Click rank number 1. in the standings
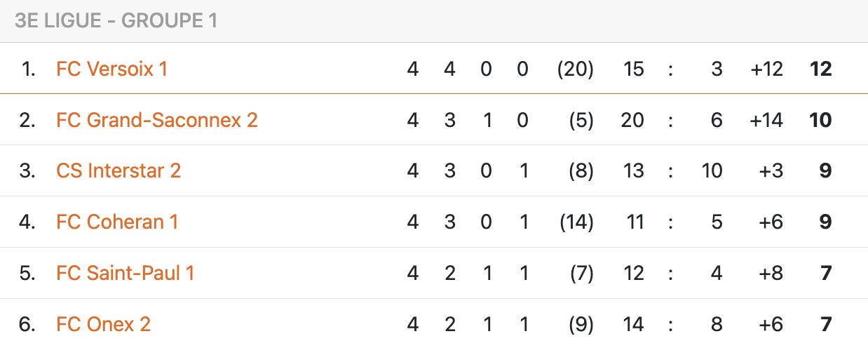This screenshot has height=348, width=868. pos(29,69)
